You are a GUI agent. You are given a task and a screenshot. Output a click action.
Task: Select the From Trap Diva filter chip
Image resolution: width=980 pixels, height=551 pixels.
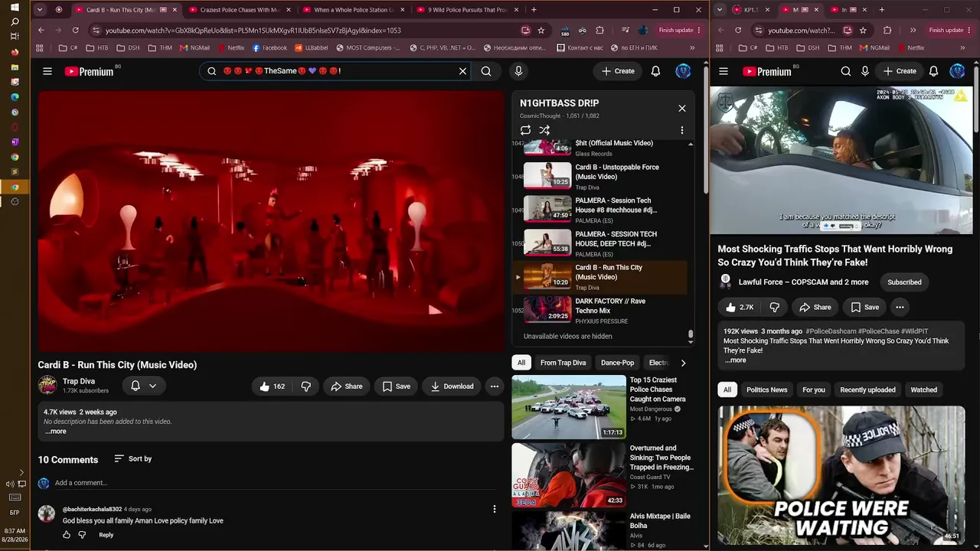(x=563, y=363)
